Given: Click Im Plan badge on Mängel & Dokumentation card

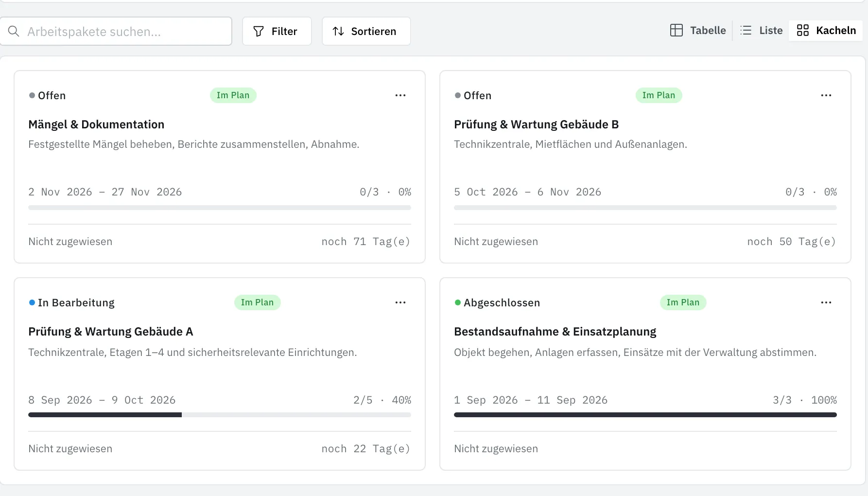Looking at the screenshot, I should point(233,95).
